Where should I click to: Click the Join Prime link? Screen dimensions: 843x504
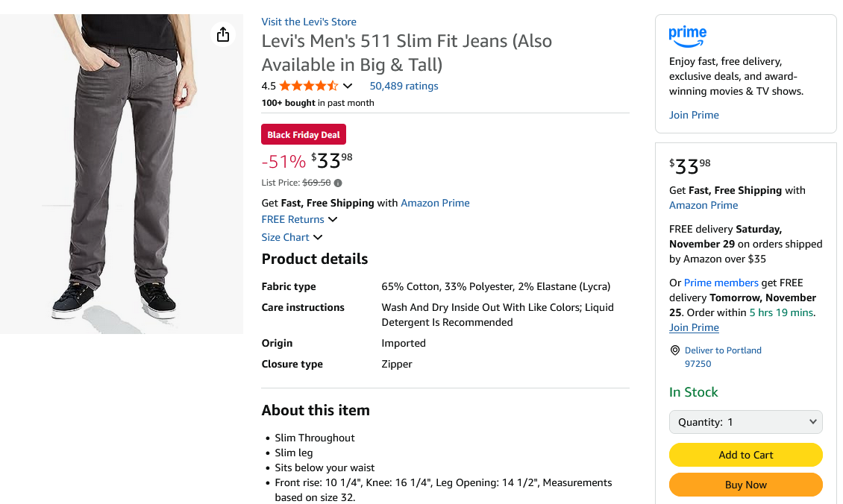tap(693, 114)
